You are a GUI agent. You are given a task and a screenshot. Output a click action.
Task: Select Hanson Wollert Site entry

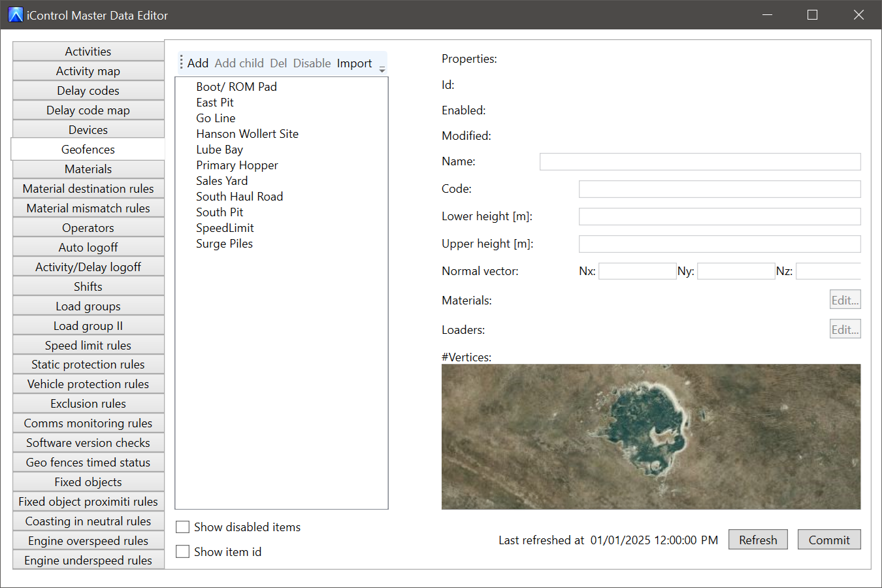click(247, 134)
